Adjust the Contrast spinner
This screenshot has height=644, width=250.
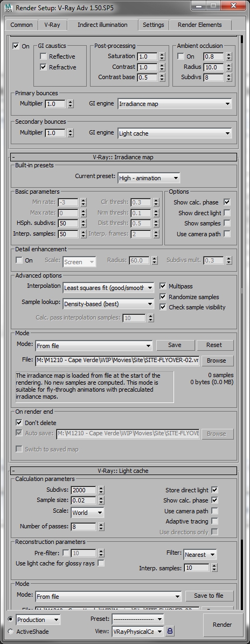(x=162, y=67)
